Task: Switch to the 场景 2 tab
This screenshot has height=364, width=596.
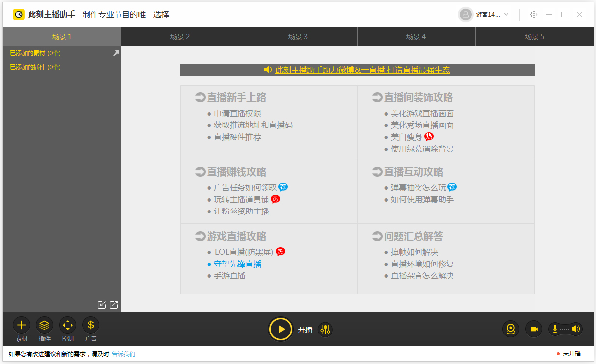Action: click(180, 36)
